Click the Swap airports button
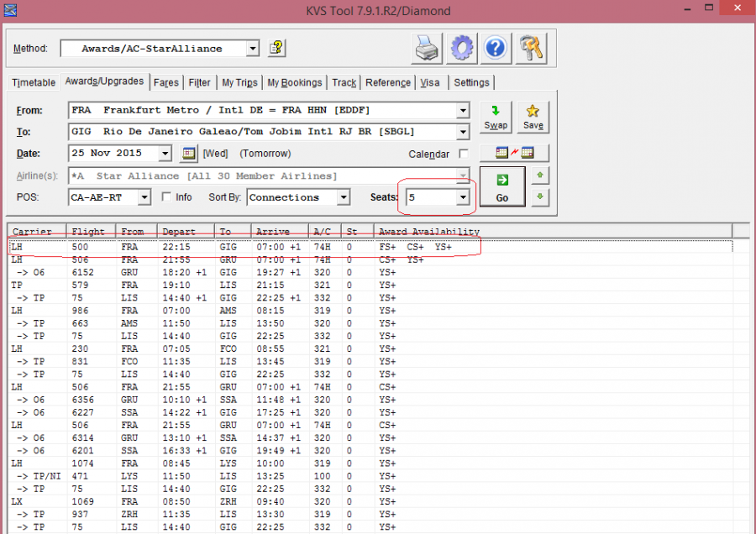This screenshot has width=756, height=534. (496, 117)
